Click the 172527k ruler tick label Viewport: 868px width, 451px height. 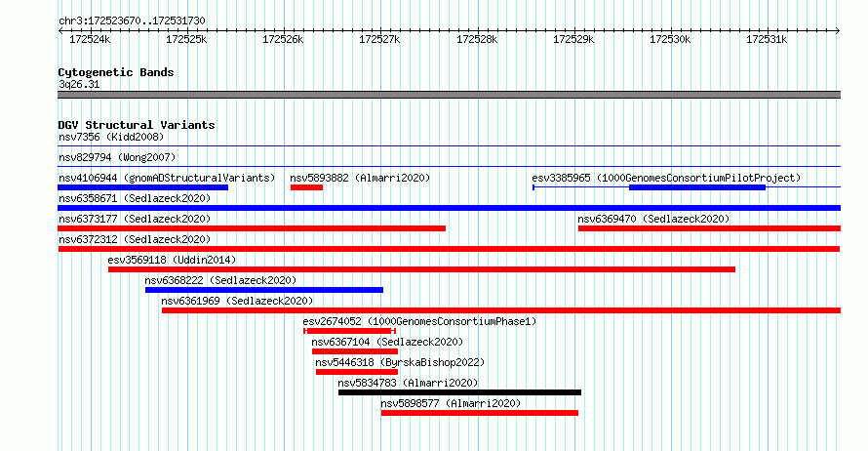tap(379, 39)
